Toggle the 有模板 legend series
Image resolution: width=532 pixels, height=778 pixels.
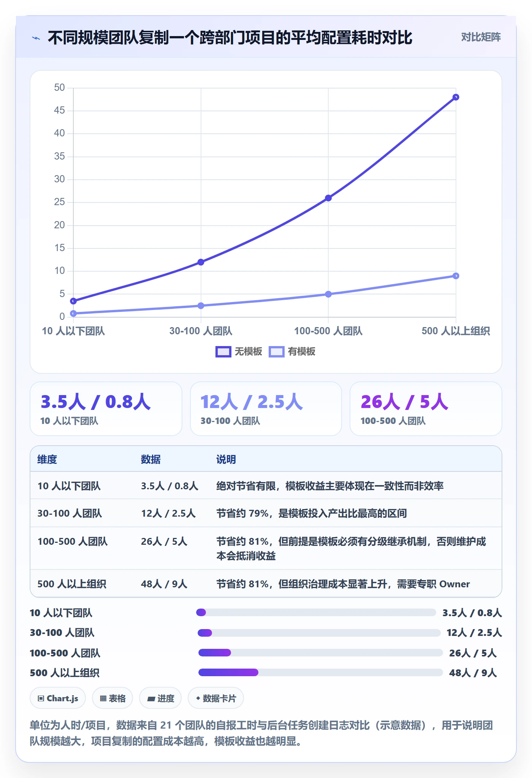click(292, 352)
